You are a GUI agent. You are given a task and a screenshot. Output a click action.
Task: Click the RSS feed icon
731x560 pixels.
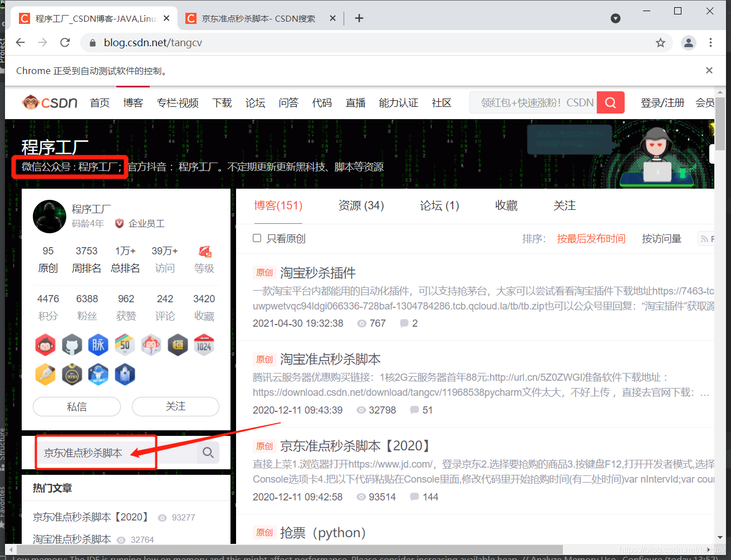(x=705, y=239)
